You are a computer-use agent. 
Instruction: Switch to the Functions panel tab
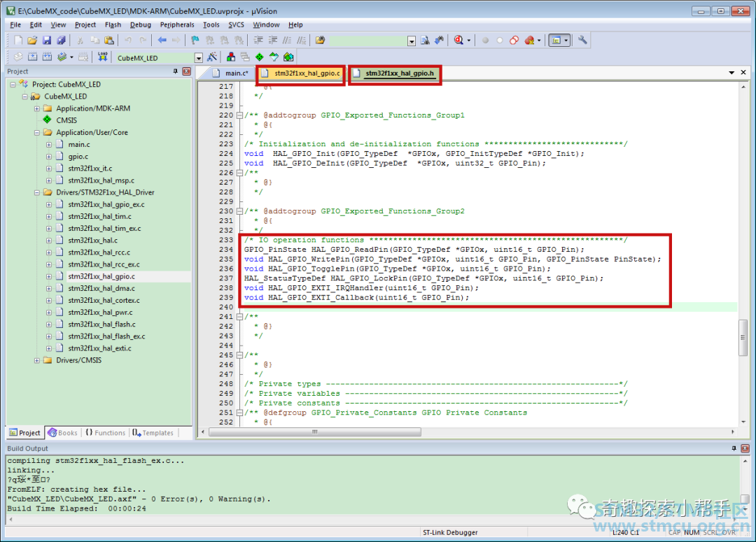click(x=106, y=433)
